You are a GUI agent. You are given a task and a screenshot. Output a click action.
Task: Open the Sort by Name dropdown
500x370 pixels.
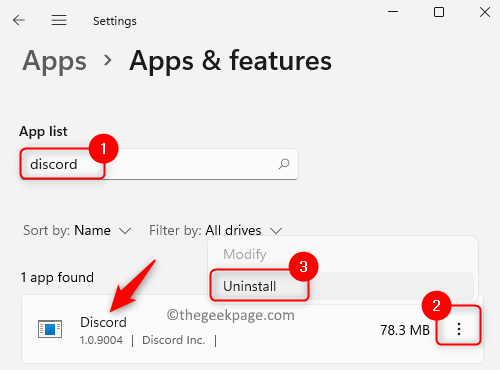tap(77, 230)
